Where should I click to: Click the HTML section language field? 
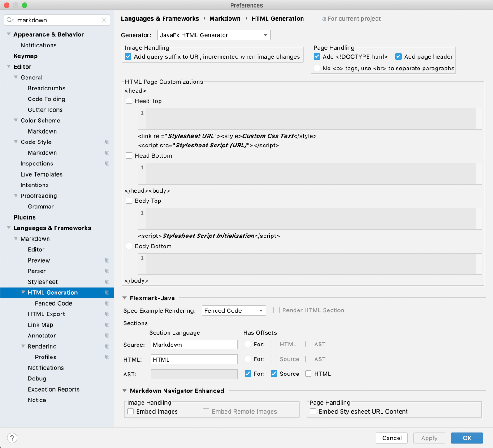[194, 359]
